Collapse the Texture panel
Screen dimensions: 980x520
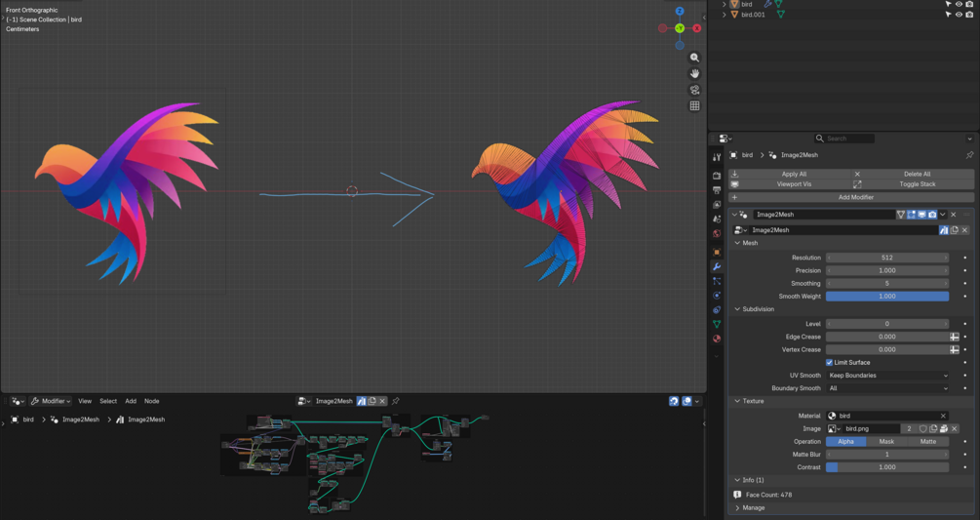point(737,401)
